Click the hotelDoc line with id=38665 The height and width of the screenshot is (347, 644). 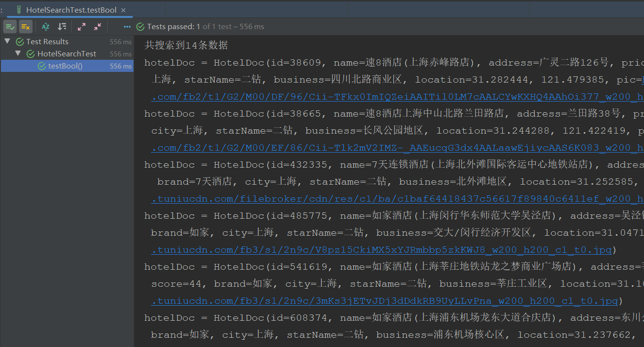(x=394, y=114)
